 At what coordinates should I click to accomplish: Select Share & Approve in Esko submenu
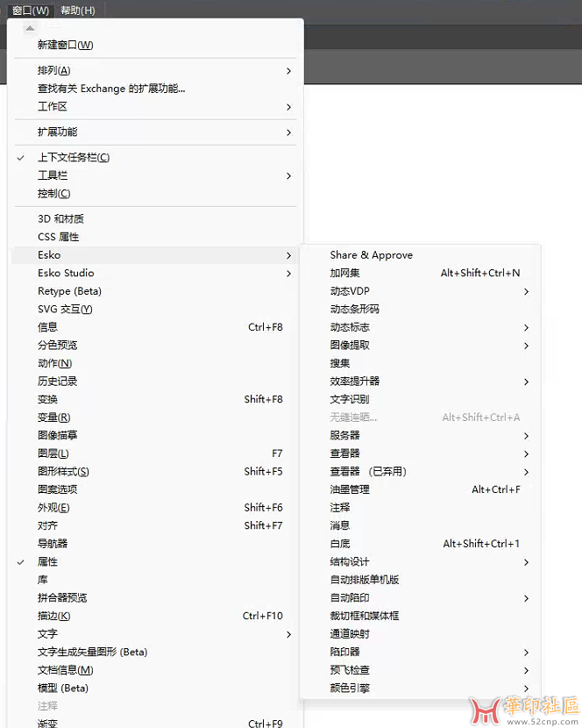tap(420, 255)
